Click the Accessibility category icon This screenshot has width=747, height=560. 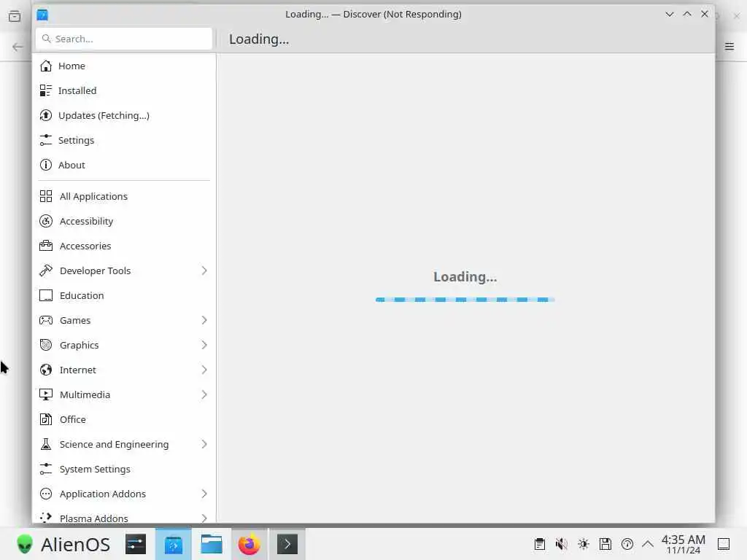click(x=46, y=221)
